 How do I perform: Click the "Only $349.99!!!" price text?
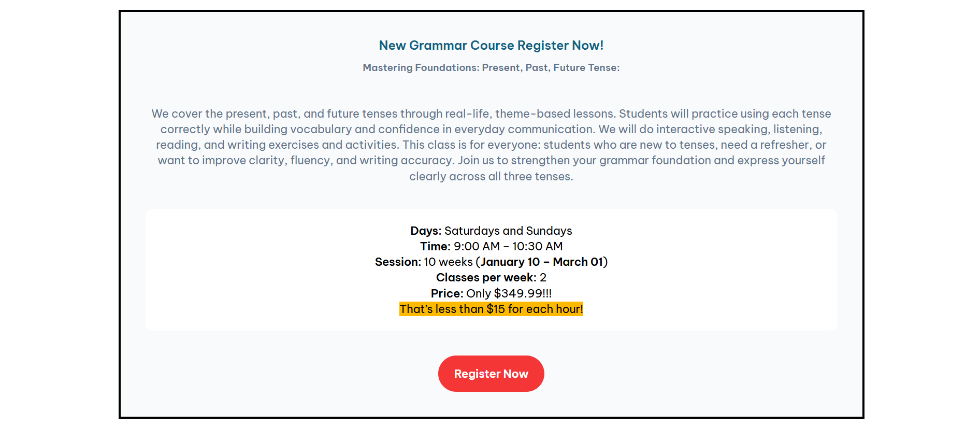[509, 293]
